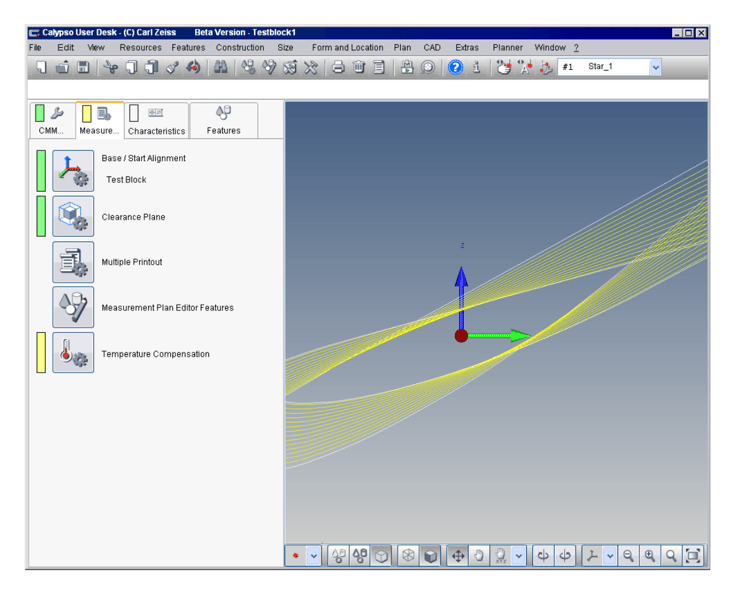737x600 pixels.
Task: Click Measurement Plan Editor Features label
Action: click(x=167, y=308)
